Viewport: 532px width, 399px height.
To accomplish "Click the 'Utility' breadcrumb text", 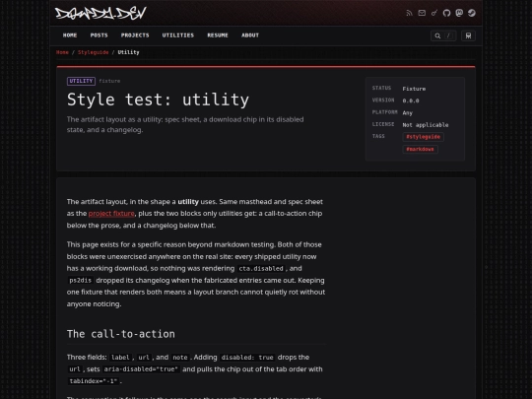I will point(129,52).
